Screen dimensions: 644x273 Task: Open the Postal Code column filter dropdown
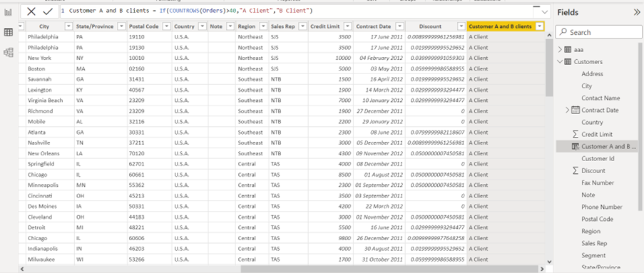click(166, 26)
